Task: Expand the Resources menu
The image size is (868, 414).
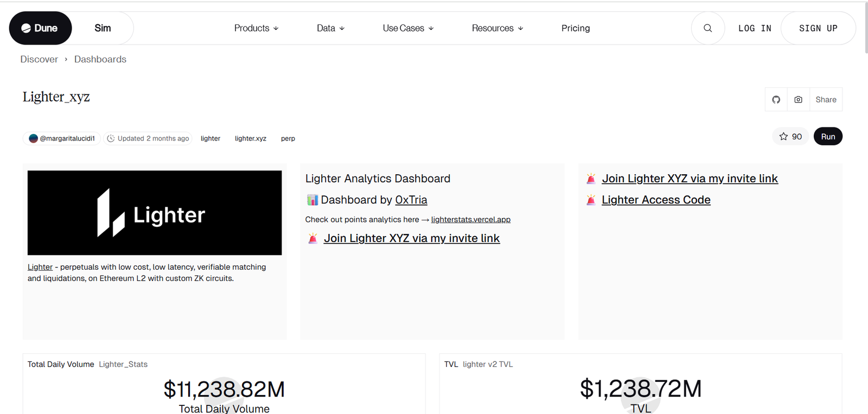Action: click(497, 28)
